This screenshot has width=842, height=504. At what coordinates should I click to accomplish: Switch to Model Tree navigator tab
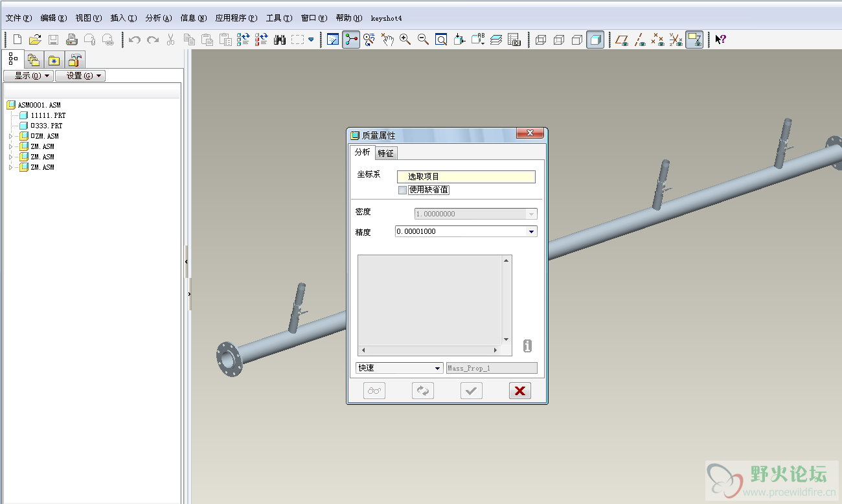[x=13, y=59]
